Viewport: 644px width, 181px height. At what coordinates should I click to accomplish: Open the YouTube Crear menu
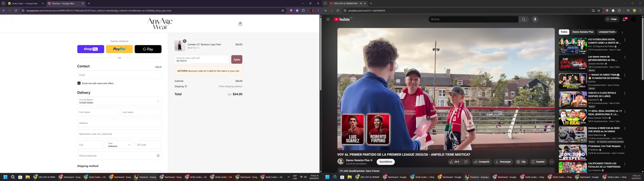[611, 19]
